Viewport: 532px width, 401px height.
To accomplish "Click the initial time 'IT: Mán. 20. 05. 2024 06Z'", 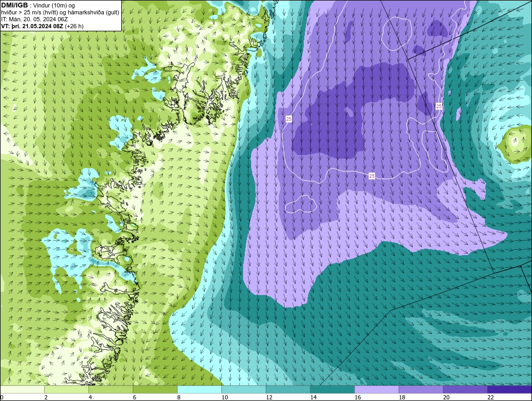I will [x=34, y=19].
